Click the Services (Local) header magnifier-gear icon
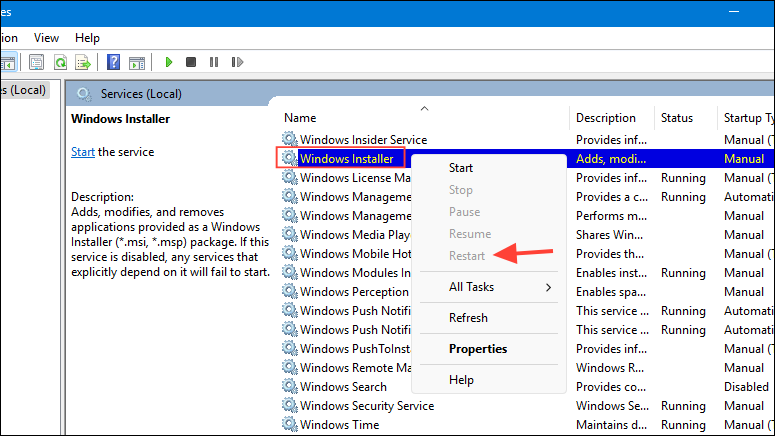Image resolution: width=775 pixels, height=436 pixels. [x=84, y=94]
